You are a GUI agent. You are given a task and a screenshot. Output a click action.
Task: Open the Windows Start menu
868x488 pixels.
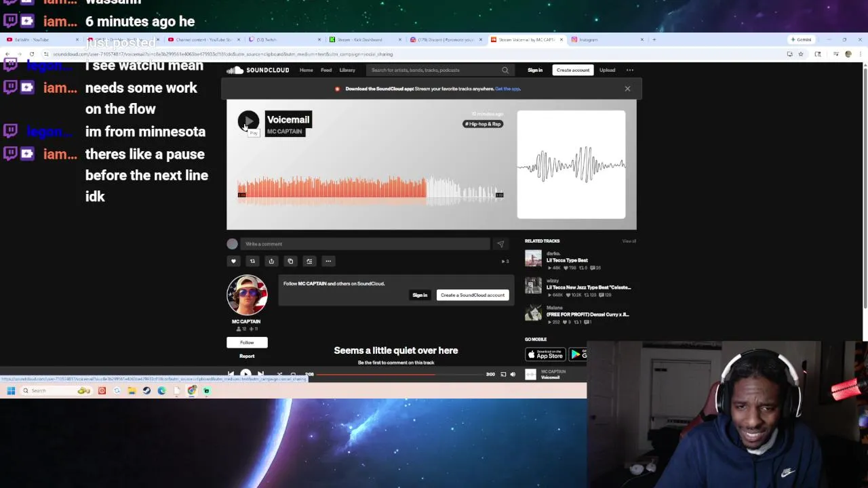11,390
